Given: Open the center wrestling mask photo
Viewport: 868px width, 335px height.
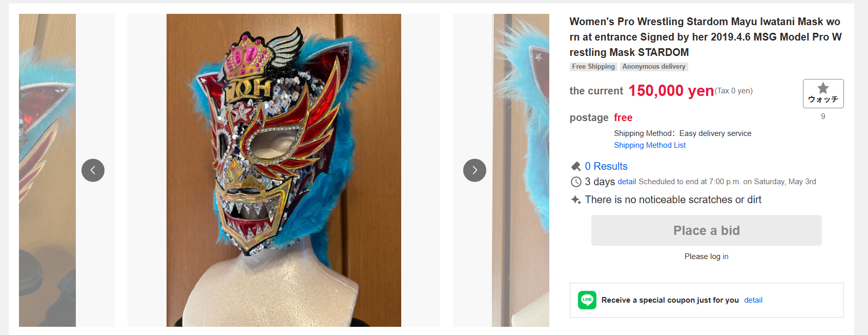Looking at the screenshot, I should pos(284,170).
